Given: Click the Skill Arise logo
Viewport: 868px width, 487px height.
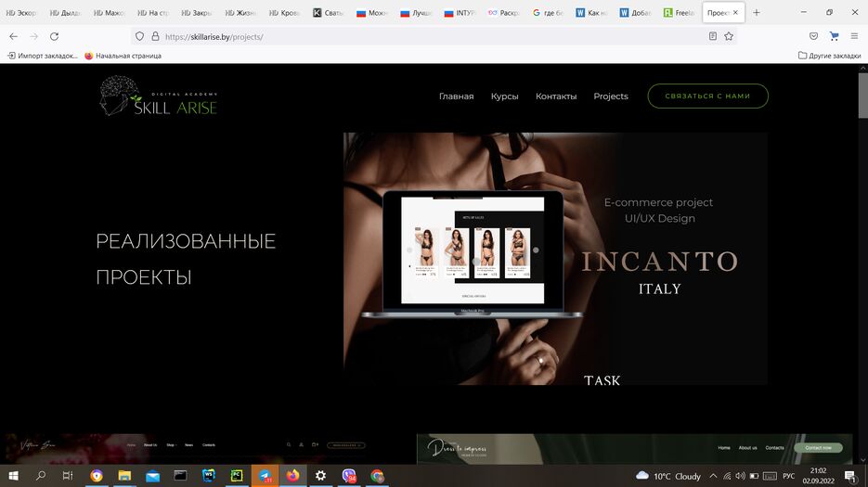Looking at the screenshot, I should click(x=159, y=96).
